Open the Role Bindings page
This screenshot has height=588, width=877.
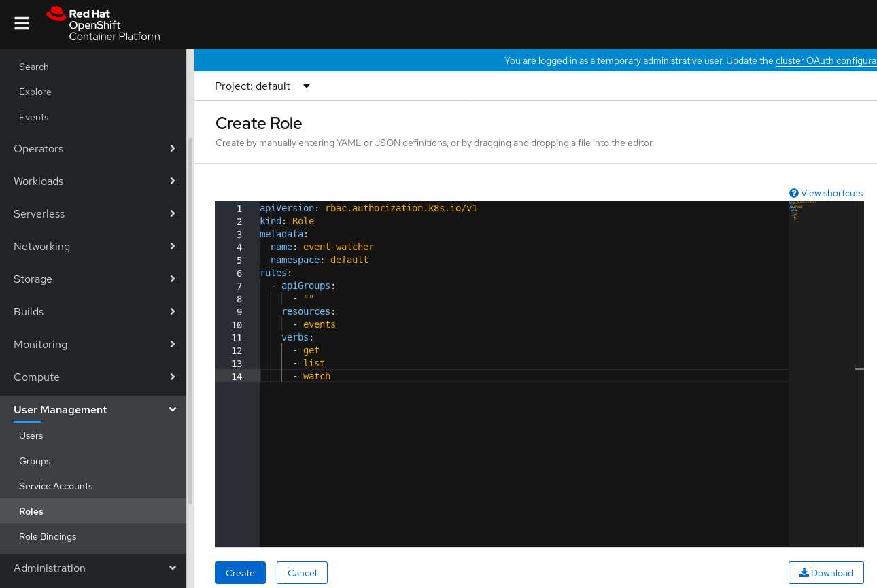48,536
